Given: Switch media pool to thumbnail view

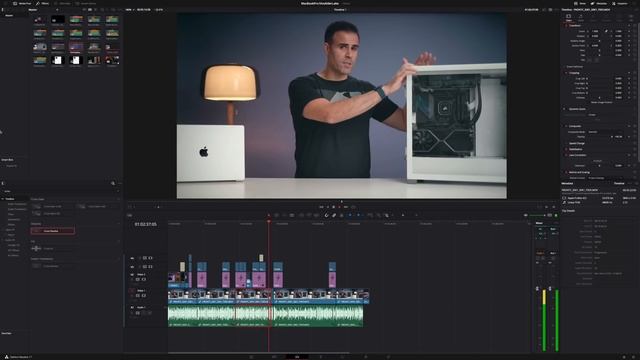Looking at the screenshot, I should 90,9.
